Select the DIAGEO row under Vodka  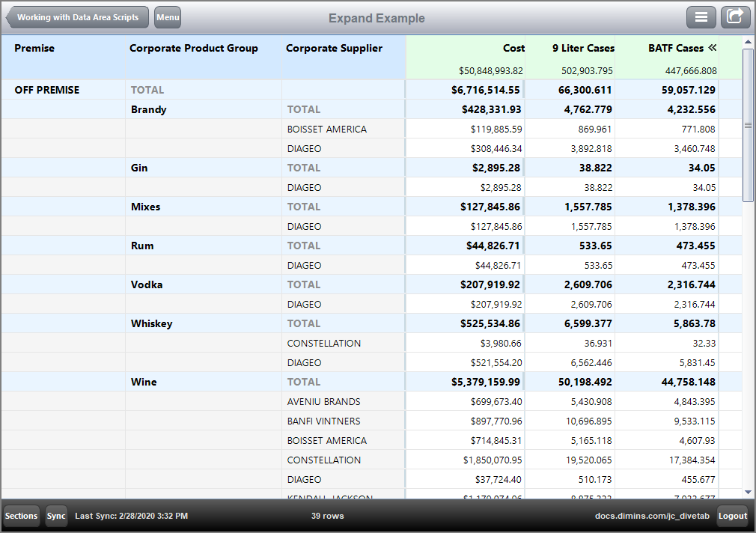(307, 304)
